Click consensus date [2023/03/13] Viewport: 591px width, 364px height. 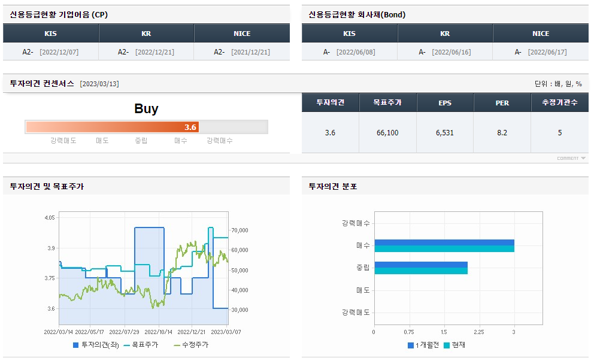point(99,84)
